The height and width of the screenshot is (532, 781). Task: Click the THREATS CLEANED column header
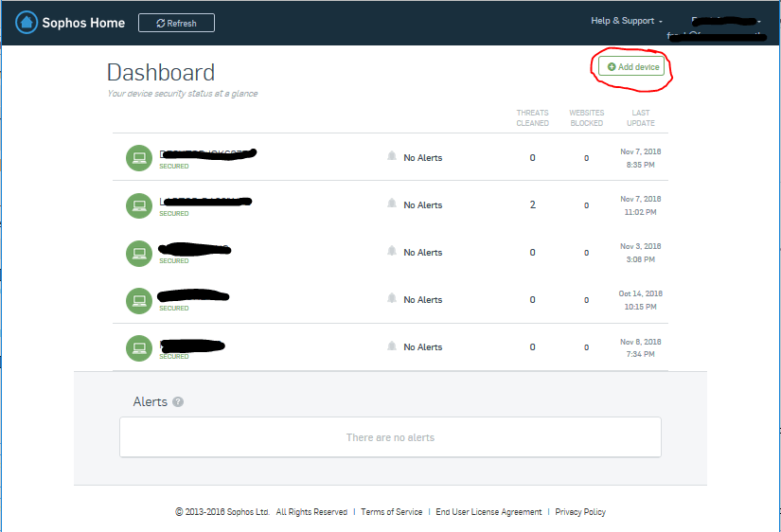(x=532, y=117)
